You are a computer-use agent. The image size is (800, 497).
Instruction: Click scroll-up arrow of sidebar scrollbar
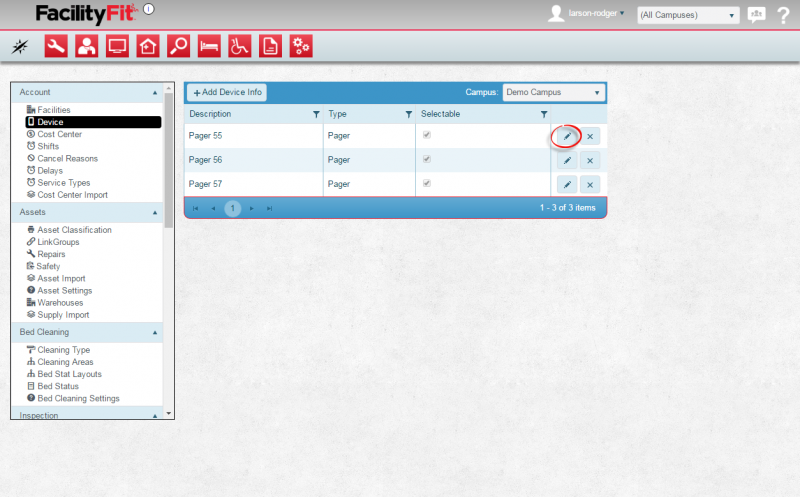tap(168, 88)
